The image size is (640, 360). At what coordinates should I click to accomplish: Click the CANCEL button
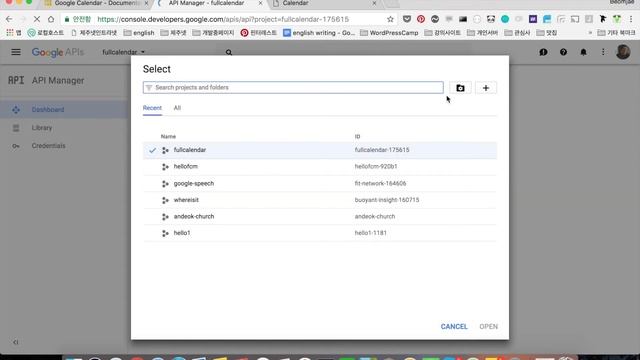454,327
